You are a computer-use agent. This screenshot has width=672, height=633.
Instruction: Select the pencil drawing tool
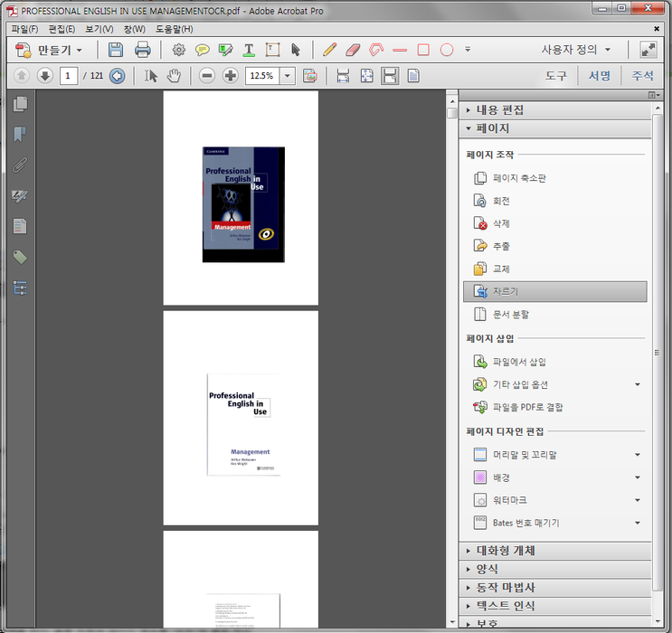coord(329,50)
